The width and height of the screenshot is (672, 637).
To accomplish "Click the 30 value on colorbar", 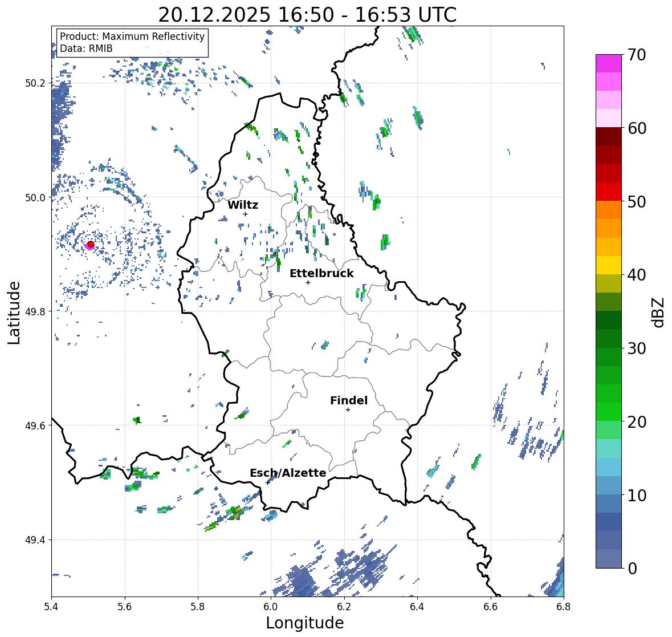I will (637, 348).
